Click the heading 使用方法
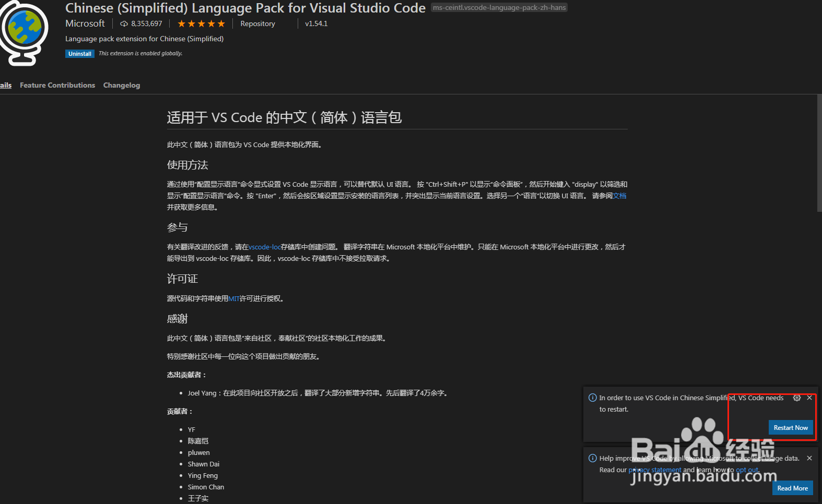The width and height of the screenshot is (822, 504). (x=187, y=165)
